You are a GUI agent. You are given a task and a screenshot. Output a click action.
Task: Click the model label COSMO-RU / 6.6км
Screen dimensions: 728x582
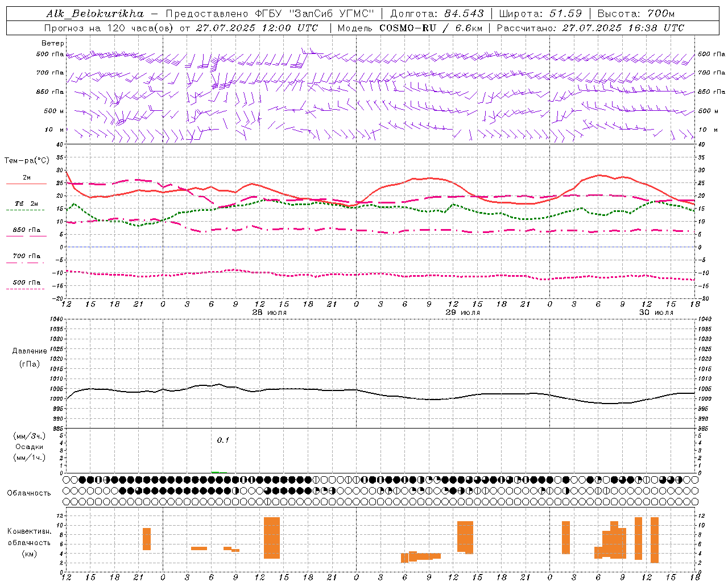431,28
